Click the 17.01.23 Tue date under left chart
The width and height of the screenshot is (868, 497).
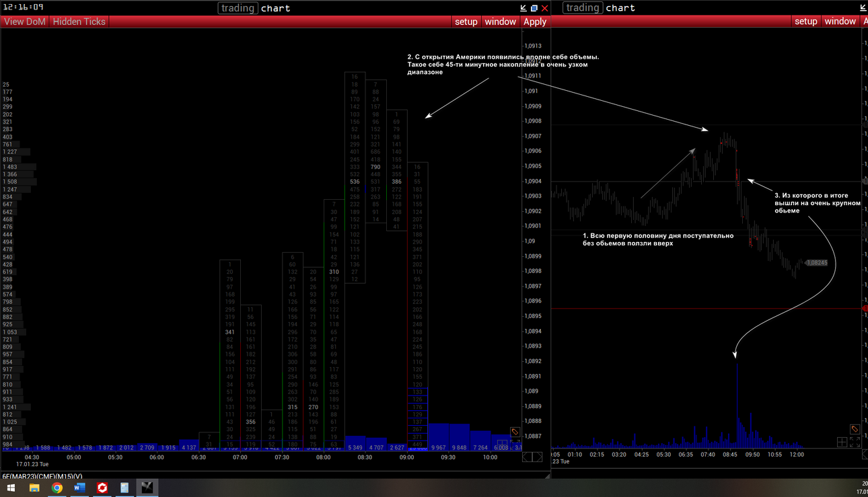(33, 464)
